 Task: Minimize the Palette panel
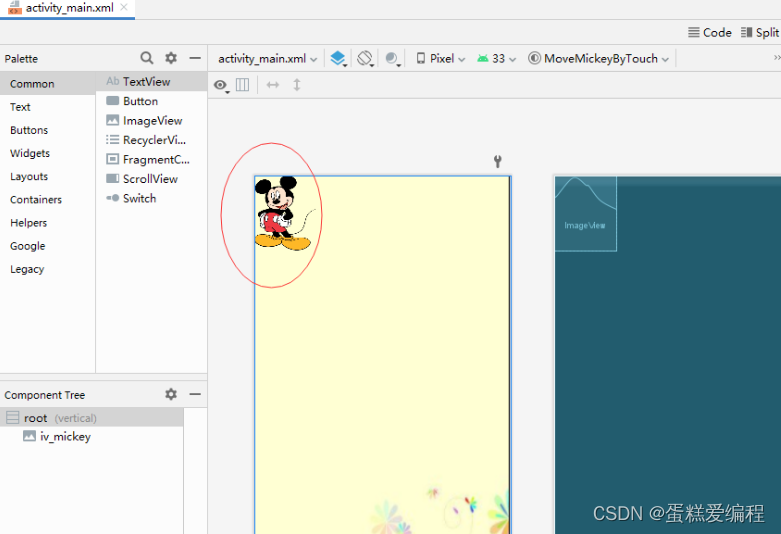coord(195,58)
